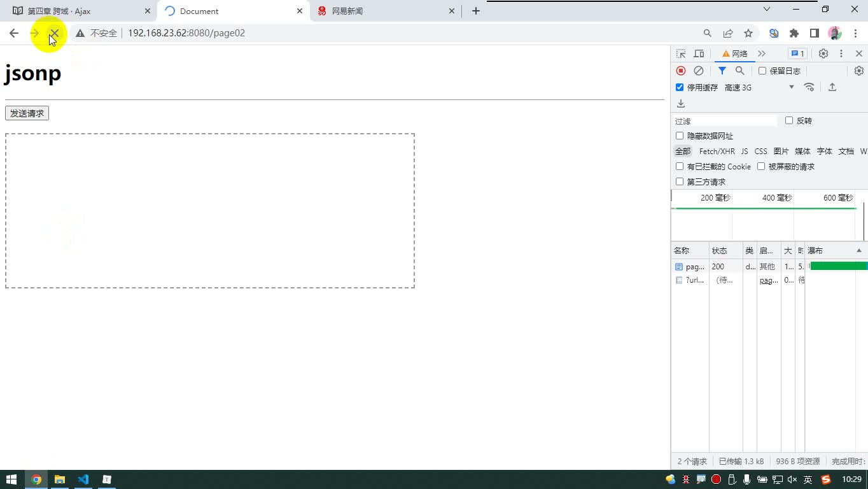Viewport: 868px width, 489px height.
Task: Click the export HAR download icon
Action: tap(681, 103)
